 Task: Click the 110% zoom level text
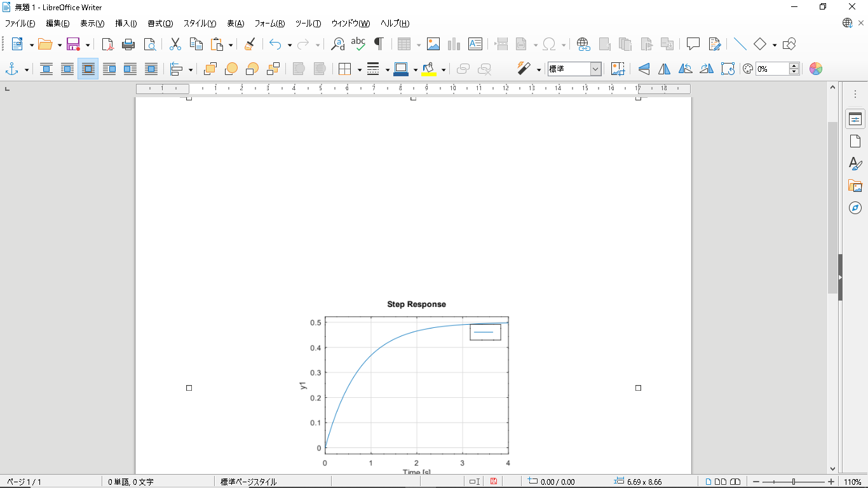point(853,482)
